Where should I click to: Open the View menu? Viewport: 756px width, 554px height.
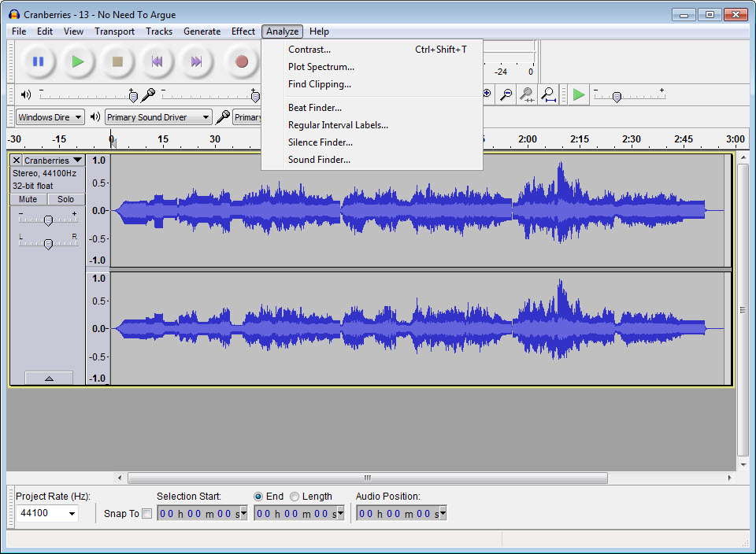(73, 31)
